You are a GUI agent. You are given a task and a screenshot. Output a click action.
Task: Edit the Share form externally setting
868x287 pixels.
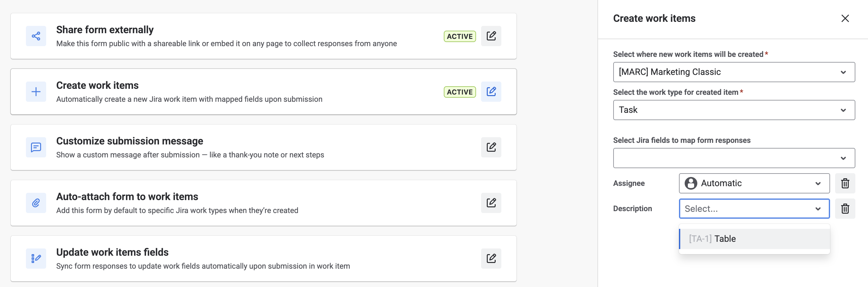point(491,36)
